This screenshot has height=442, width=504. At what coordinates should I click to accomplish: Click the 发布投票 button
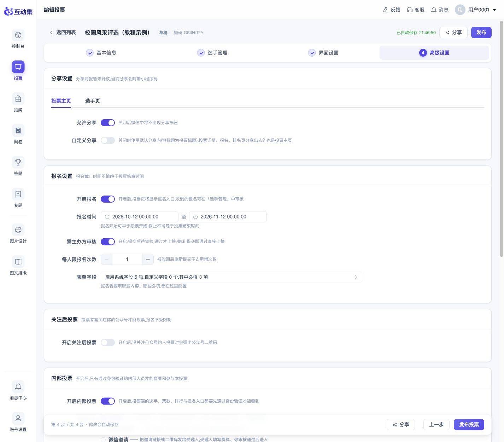click(469, 425)
